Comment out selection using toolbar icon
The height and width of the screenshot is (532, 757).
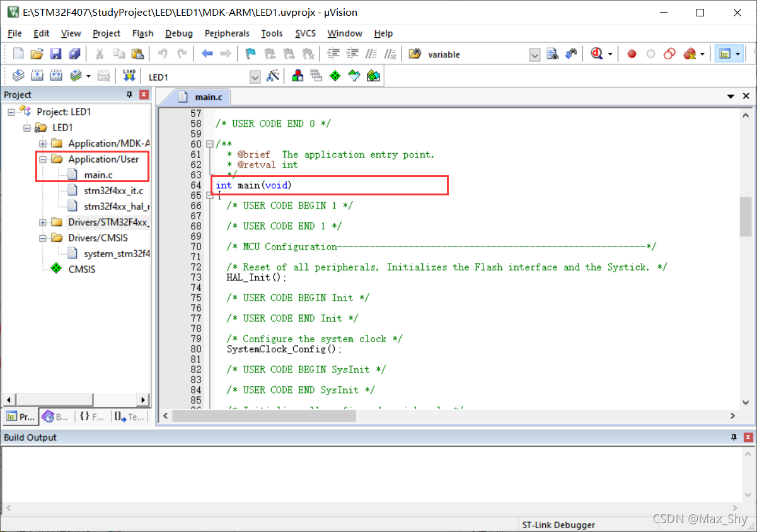372,54
